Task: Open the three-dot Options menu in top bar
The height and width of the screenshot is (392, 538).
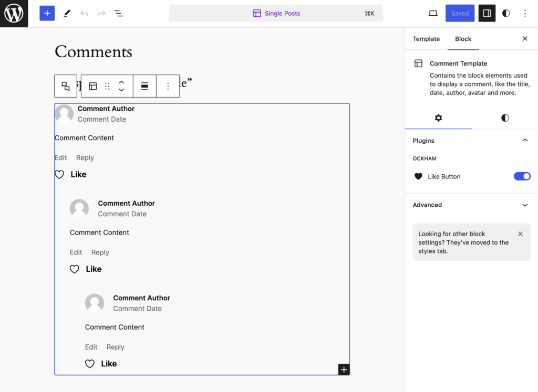Action: (525, 14)
